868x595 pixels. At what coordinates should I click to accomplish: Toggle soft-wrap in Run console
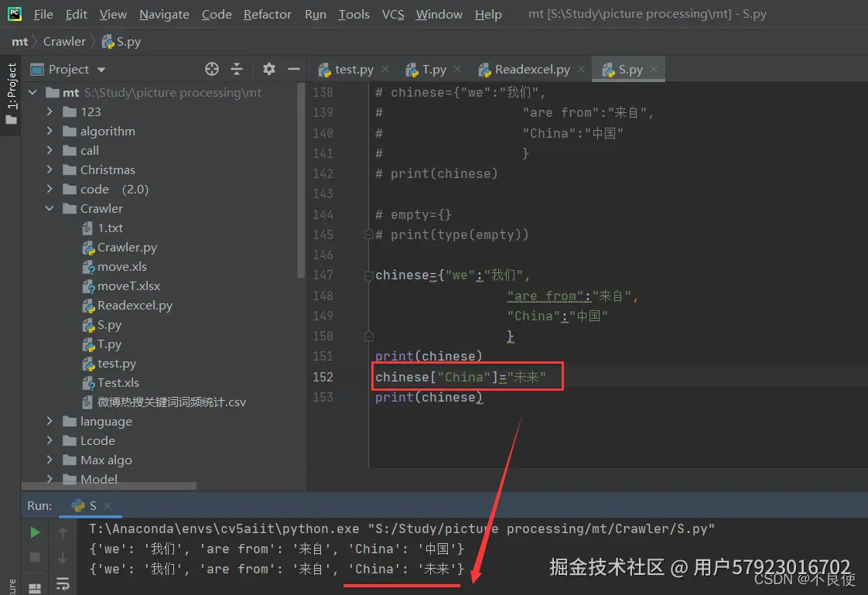63,584
